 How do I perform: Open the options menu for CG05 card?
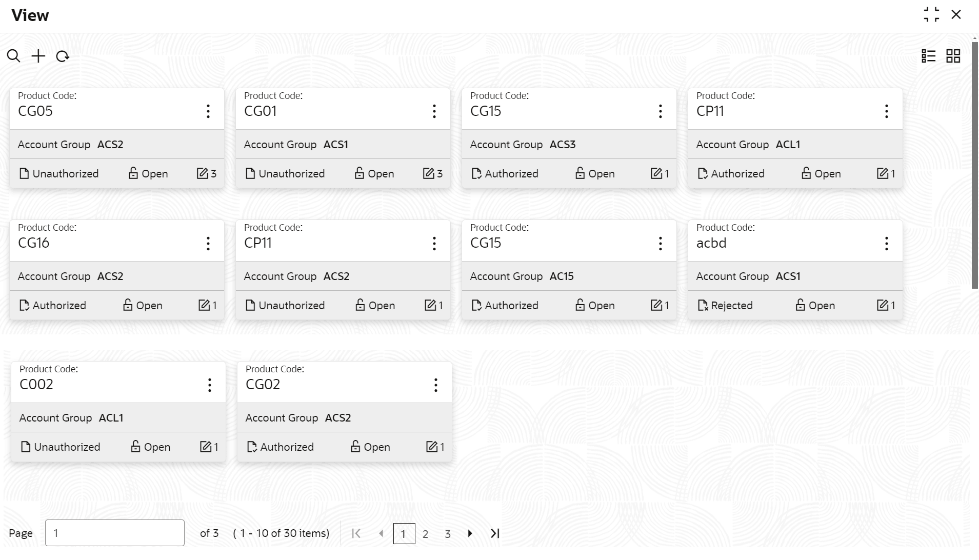208,111
